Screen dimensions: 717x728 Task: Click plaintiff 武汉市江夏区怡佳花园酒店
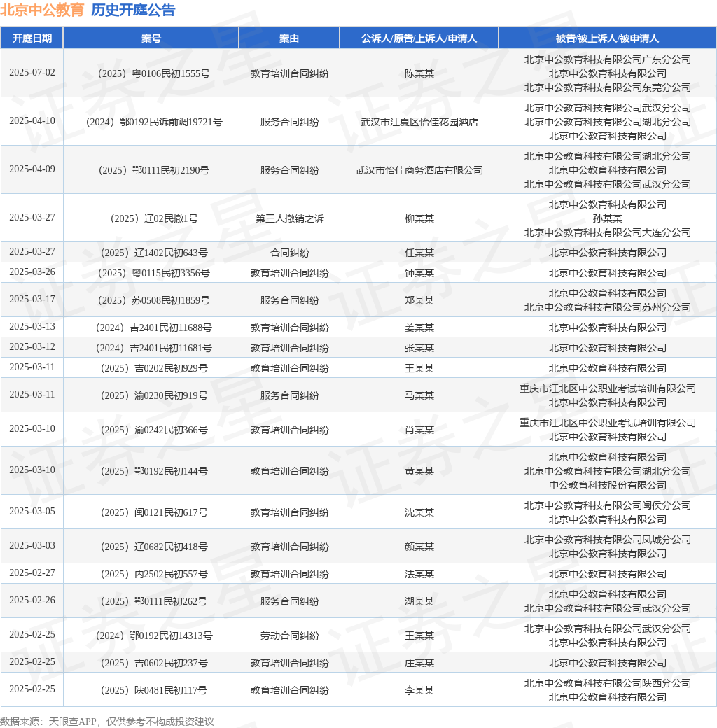pyautogui.click(x=419, y=122)
